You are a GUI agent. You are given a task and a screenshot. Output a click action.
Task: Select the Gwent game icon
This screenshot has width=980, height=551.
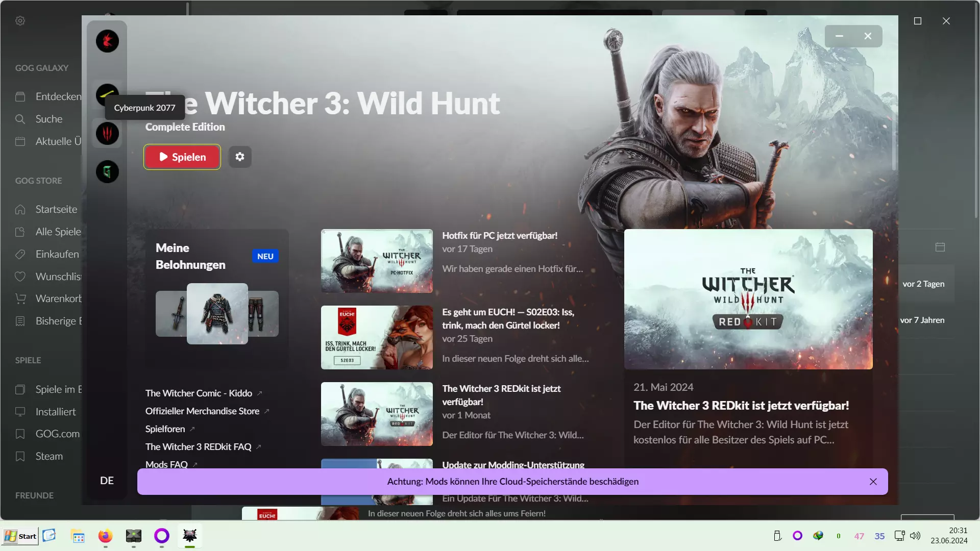coord(107,172)
